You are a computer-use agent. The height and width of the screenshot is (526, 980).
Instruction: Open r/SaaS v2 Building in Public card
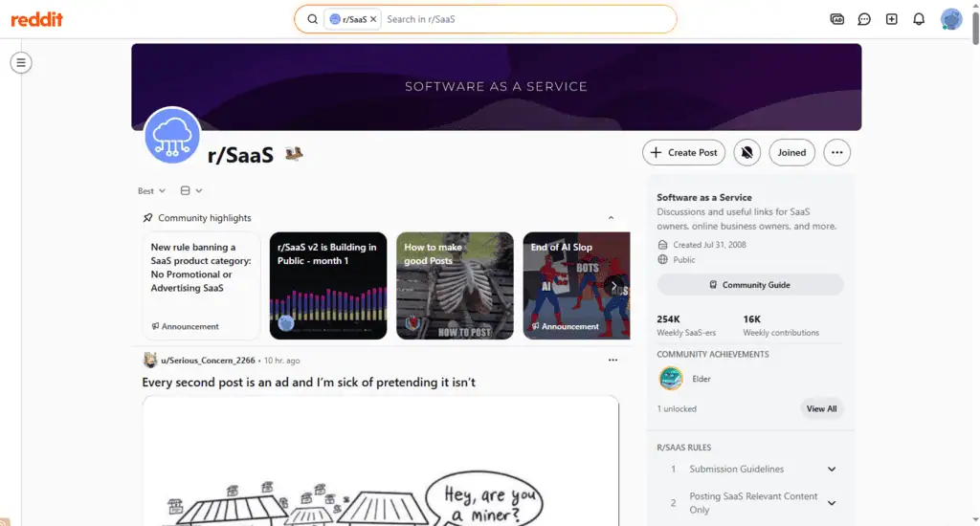pyautogui.click(x=328, y=286)
